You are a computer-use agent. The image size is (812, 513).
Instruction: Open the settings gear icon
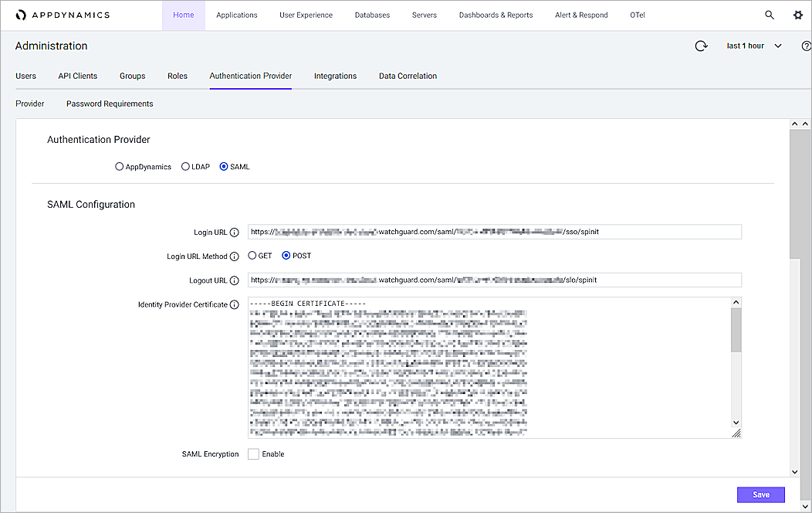pyautogui.click(x=798, y=15)
